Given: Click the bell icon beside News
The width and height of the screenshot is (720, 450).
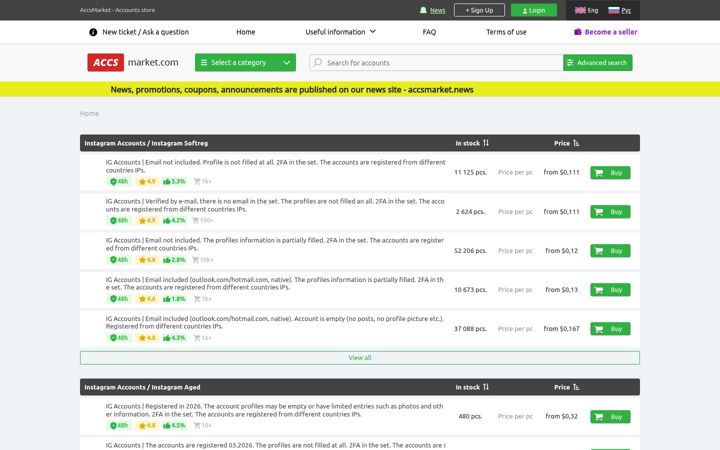Looking at the screenshot, I should tap(423, 10).
